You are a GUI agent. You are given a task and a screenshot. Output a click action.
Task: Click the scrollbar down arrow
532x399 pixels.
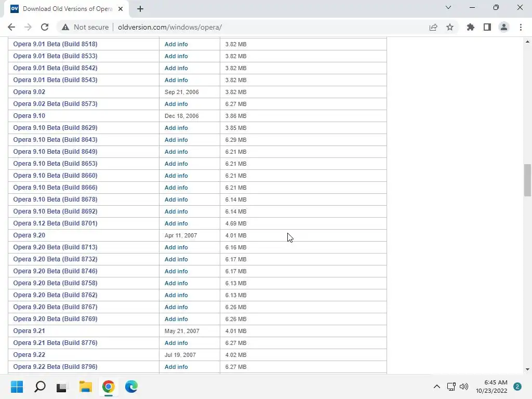527,369
